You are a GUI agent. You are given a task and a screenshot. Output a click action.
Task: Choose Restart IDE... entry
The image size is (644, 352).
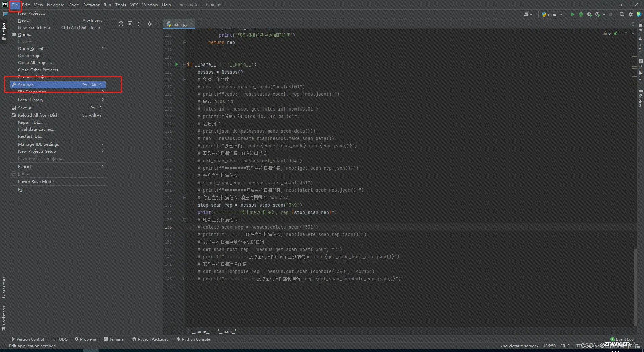tap(58, 136)
